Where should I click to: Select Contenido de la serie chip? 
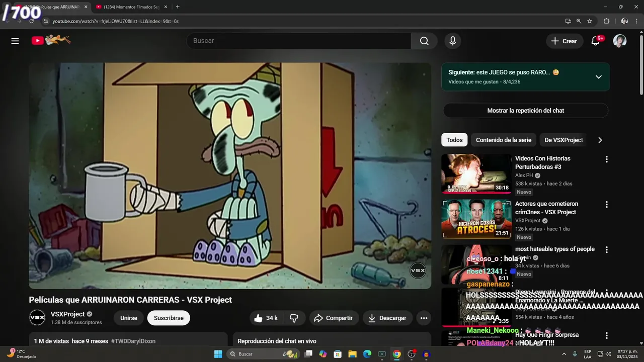tap(504, 140)
